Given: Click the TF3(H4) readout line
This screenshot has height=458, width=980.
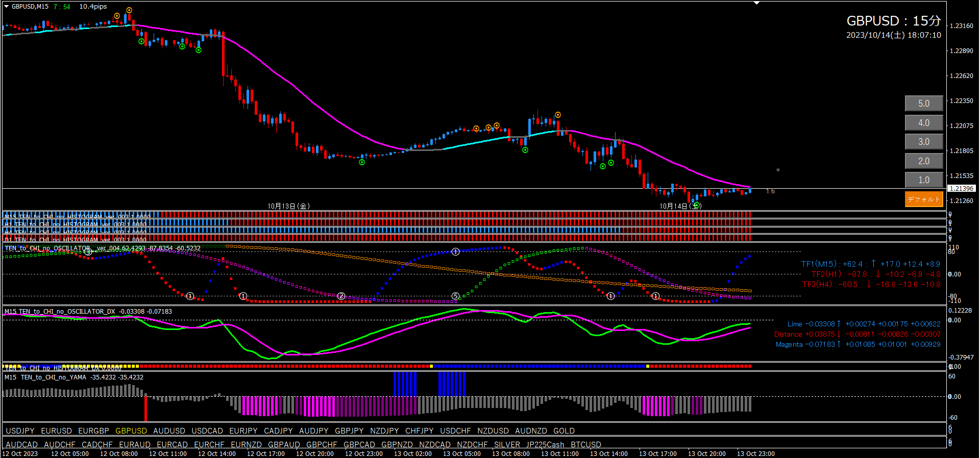Looking at the screenshot, I should point(871,285).
